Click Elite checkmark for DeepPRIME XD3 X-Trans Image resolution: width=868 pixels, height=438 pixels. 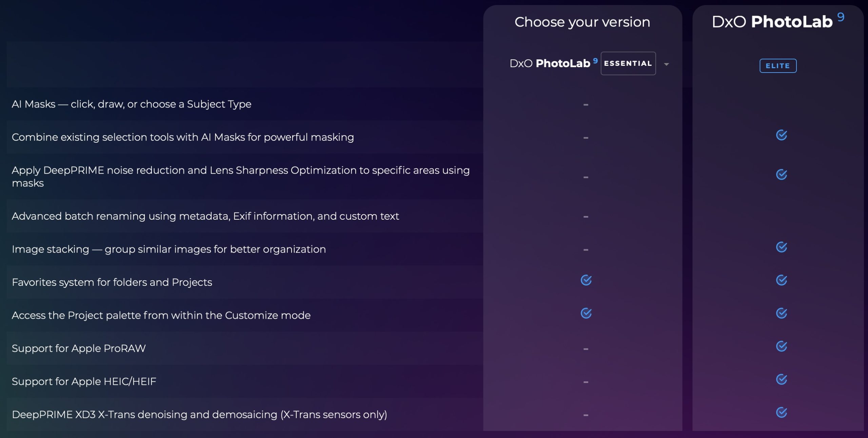tap(781, 413)
